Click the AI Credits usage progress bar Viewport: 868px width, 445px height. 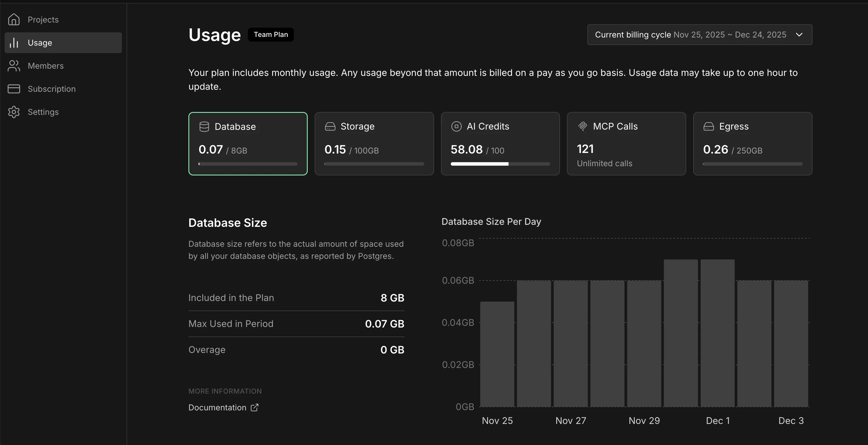(x=500, y=164)
